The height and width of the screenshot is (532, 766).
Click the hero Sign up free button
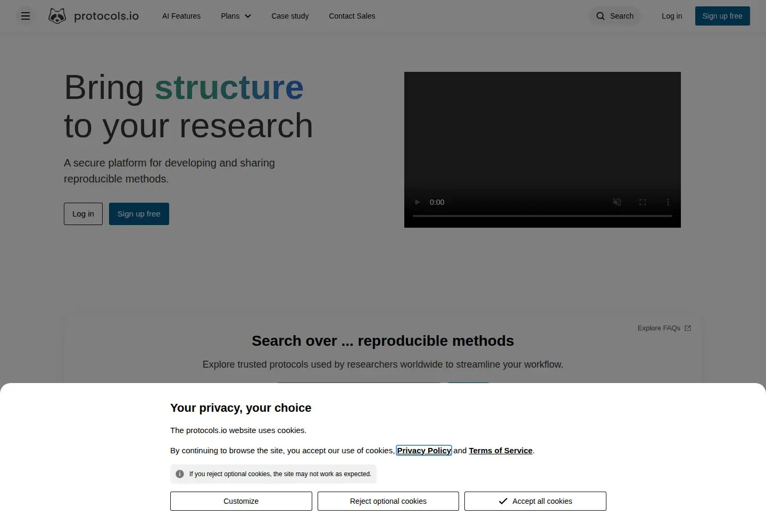click(x=139, y=214)
